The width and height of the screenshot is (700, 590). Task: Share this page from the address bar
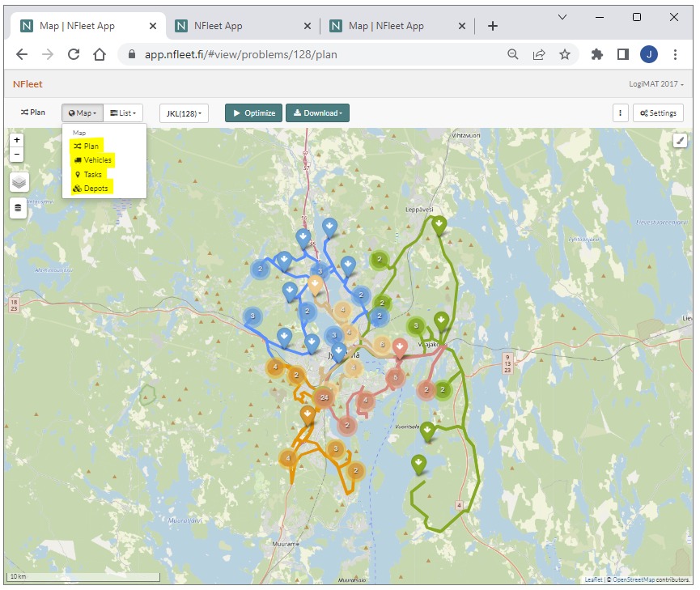[539, 54]
